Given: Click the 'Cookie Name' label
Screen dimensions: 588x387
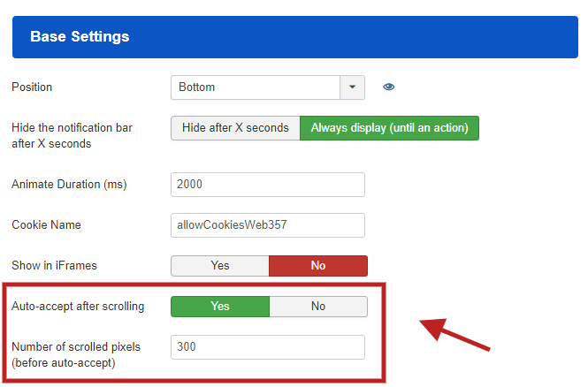Looking at the screenshot, I should (47, 224).
